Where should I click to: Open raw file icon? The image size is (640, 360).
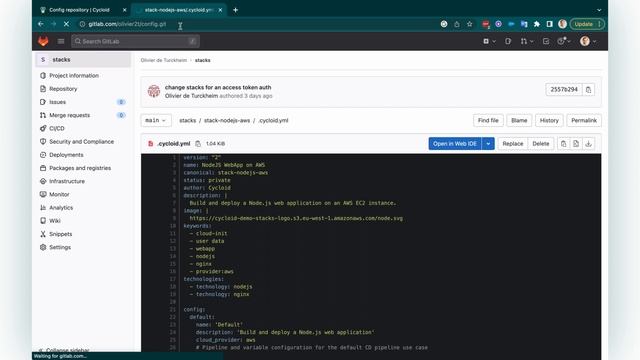[576, 144]
